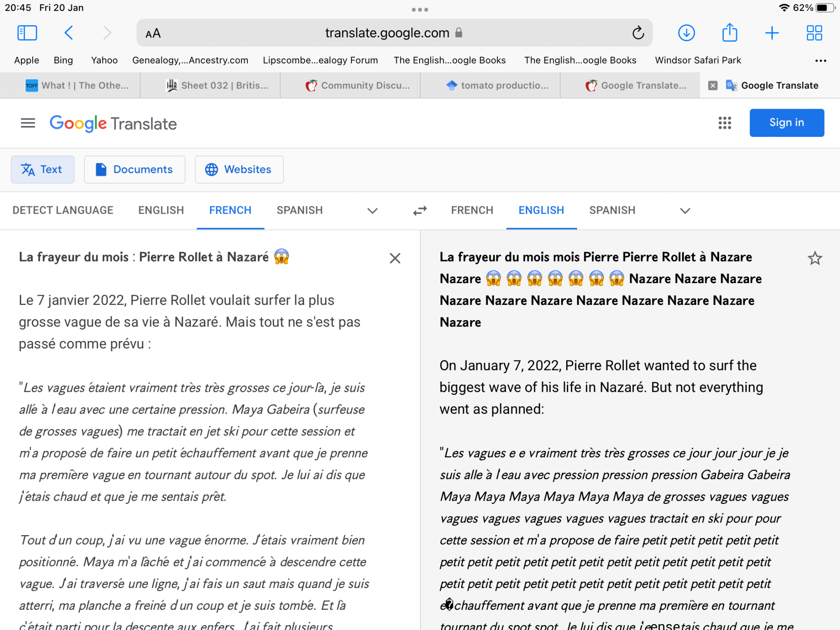This screenshot has height=630, width=840.
Task: Expand more source languages dropdown
Action: click(x=372, y=210)
